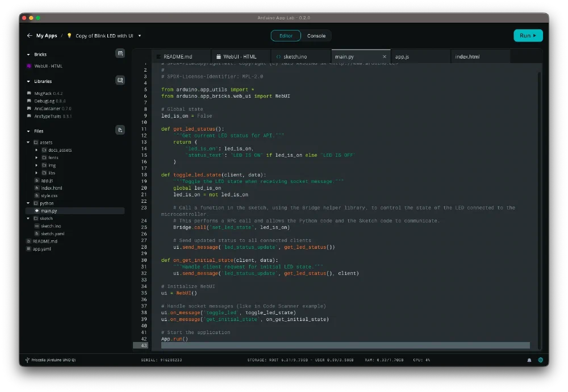Image resolution: width=568 pixels, height=392 pixels.
Task: Expand the docs_assets folder
Action: 36,150
